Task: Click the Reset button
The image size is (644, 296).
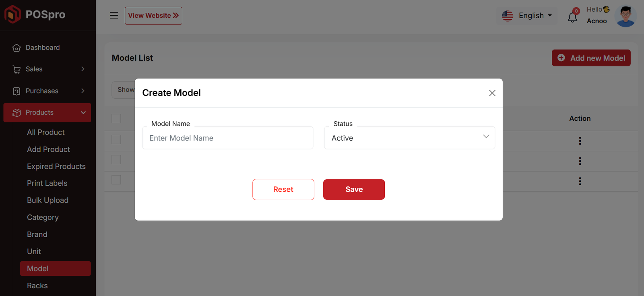Action: click(x=283, y=189)
